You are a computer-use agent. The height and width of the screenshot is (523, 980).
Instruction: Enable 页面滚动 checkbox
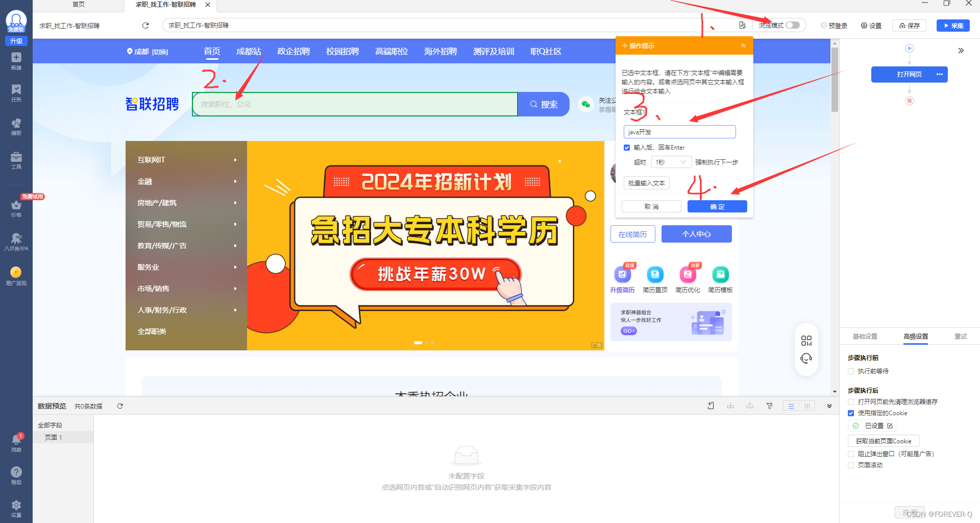[851, 465]
